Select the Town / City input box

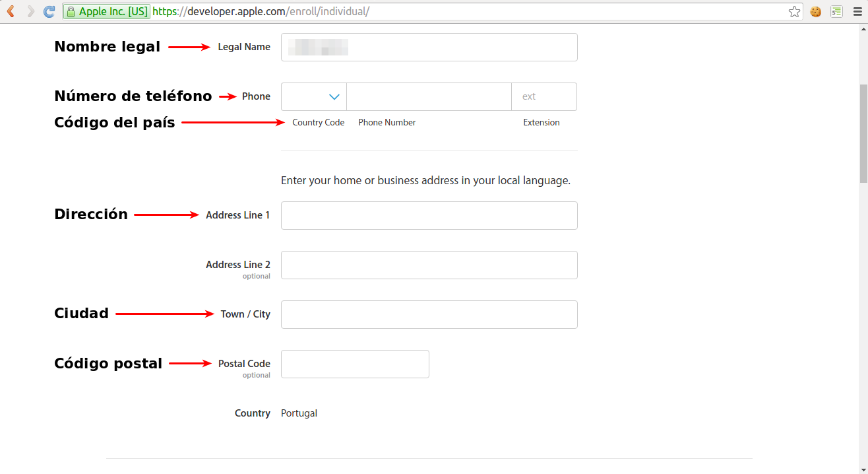tap(429, 314)
